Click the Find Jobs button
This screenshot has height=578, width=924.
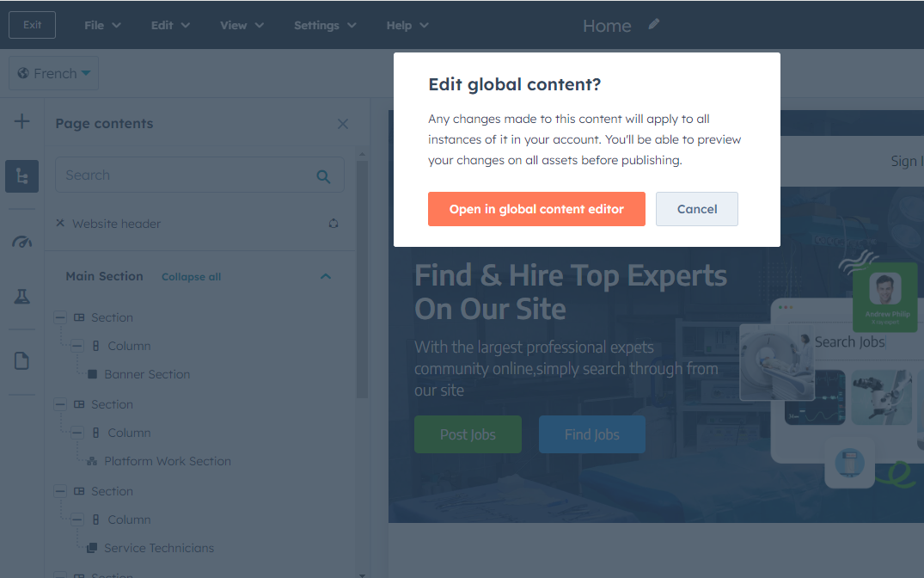591,434
